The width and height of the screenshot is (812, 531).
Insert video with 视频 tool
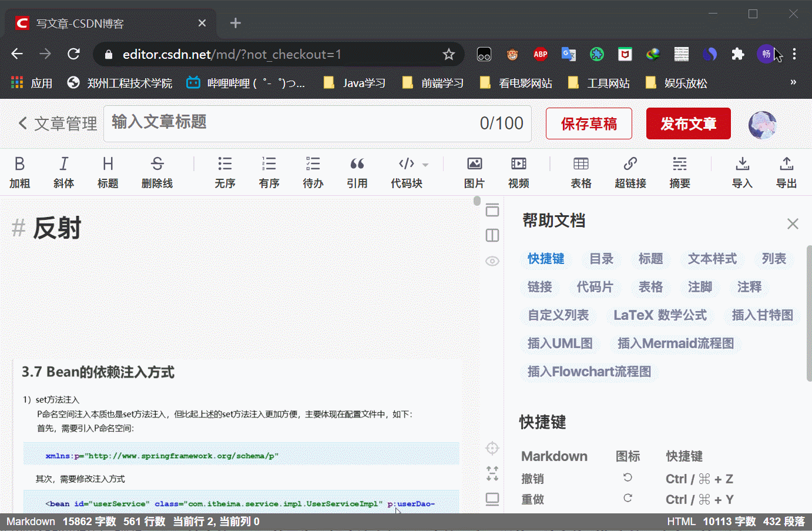click(x=519, y=172)
